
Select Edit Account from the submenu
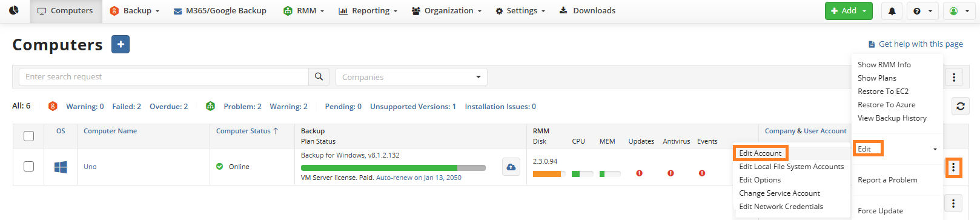pyautogui.click(x=760, y=153)
